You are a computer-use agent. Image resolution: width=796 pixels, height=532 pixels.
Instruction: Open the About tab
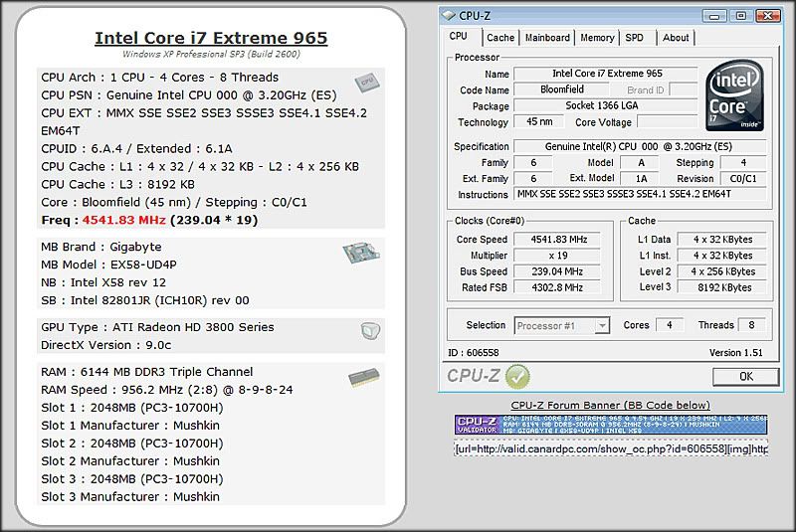pyautogui.click(x=676, y=38)
